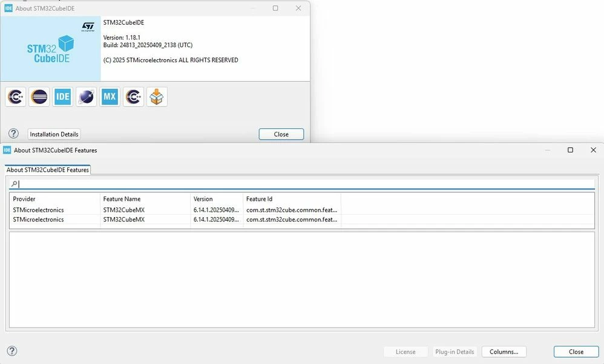The height and width of the screenshot is (364, 604).
Task: Sort by the Feature Id column header
Action: pyautogui.click(x=292, y=199)
